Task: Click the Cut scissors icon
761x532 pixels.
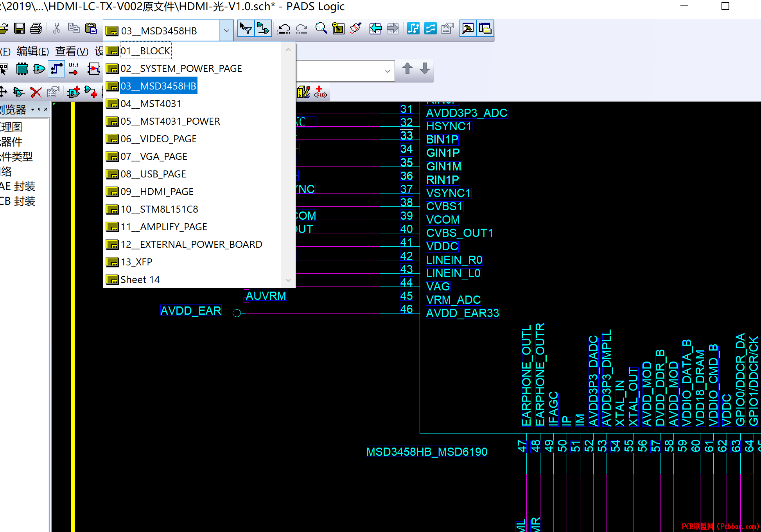Action: pyautogui.click(x=57, y=28)
